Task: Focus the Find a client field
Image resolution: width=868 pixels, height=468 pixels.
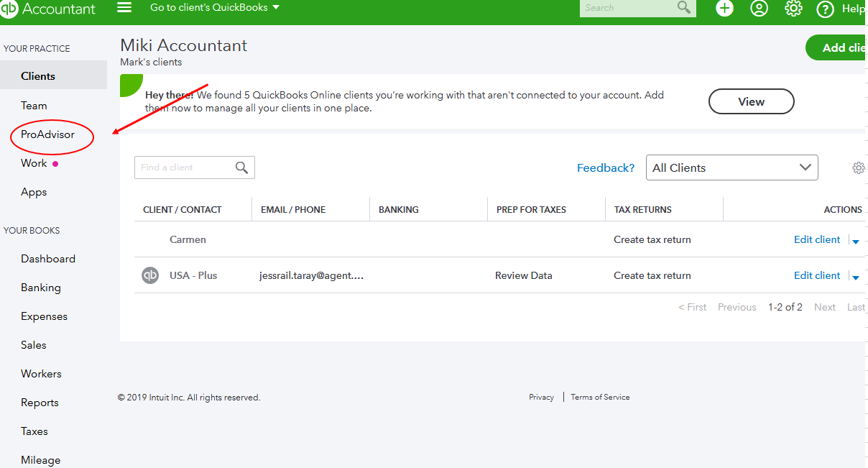Action: pyautogui.click(x=183, y=168)
